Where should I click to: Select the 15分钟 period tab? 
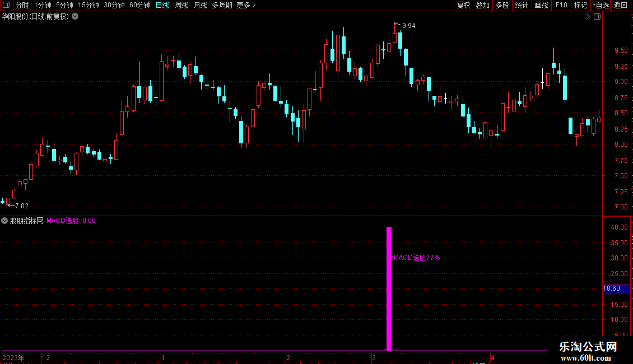tap(89, 5)
